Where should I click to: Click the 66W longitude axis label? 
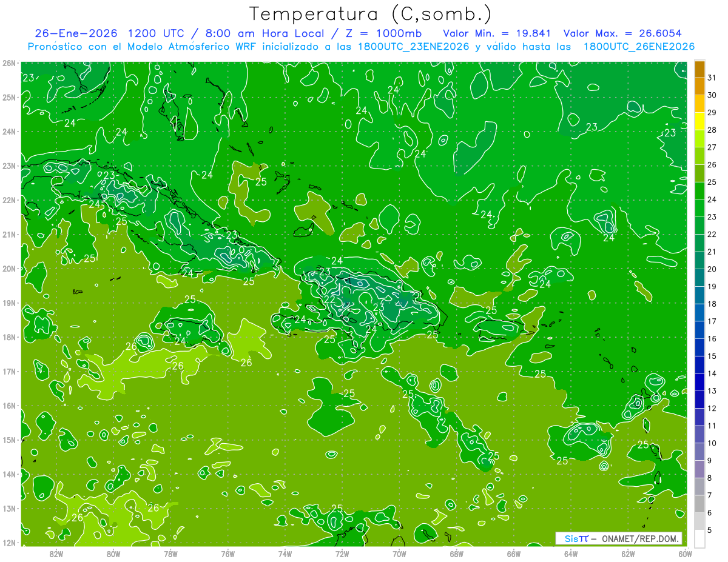click(514, 554)
